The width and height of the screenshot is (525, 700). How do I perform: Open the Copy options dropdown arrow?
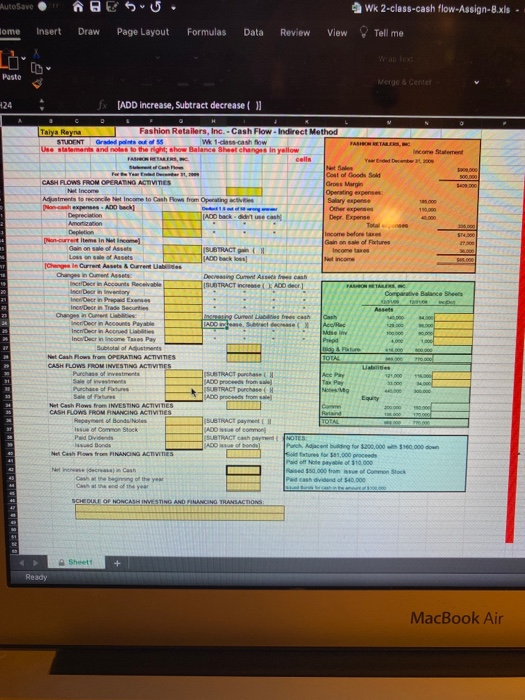pos(48,69)
